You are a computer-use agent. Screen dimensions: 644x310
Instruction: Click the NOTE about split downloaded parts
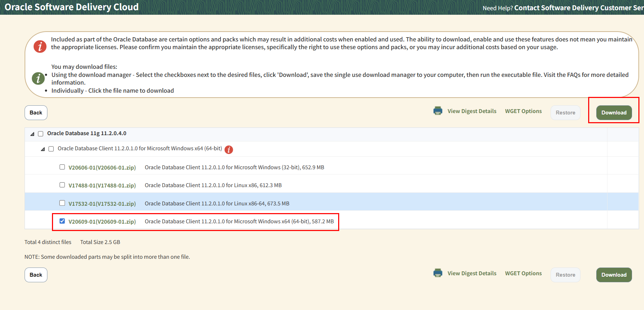pos(107,257)
